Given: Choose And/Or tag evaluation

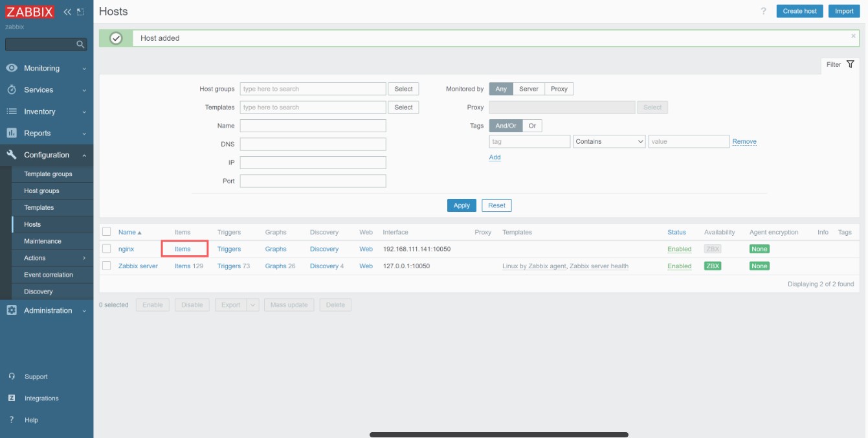Looking at the screenshot, I should (x=506, y=126).
